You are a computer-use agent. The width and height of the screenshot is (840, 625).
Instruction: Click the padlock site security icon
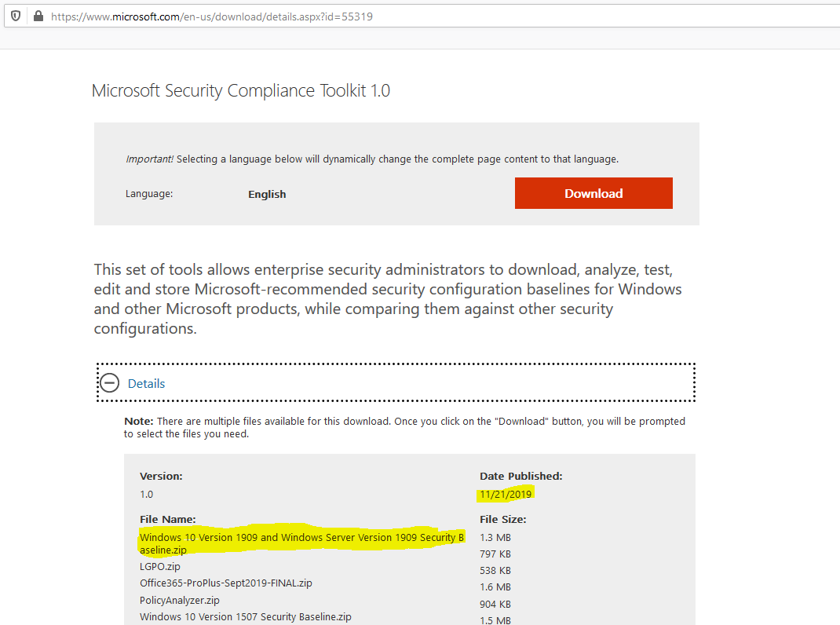[x=38, y=16]
